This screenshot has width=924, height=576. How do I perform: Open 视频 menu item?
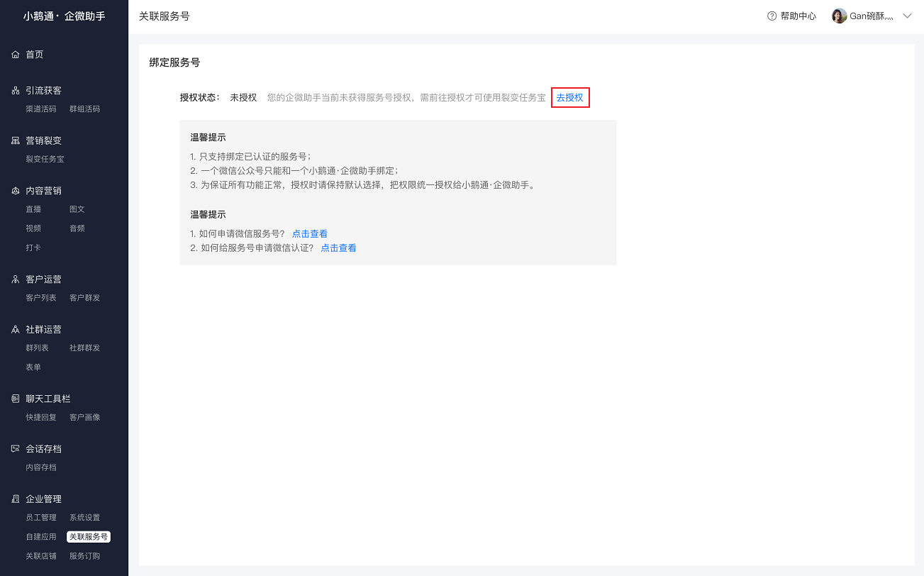click(x=33, y=228)
